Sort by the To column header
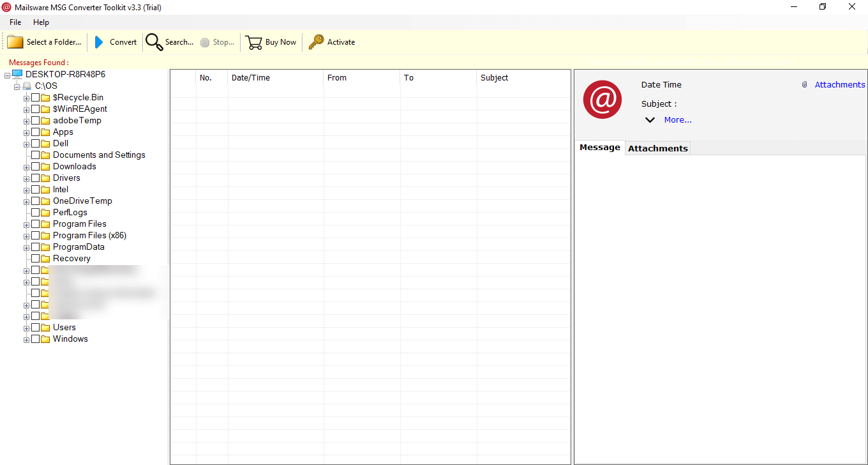868x465 pixels. tap(438, 78)
